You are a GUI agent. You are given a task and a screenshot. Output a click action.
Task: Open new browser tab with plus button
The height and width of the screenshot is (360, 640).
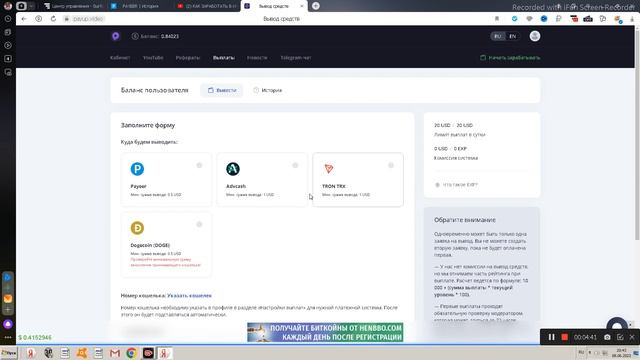point(316,6)
